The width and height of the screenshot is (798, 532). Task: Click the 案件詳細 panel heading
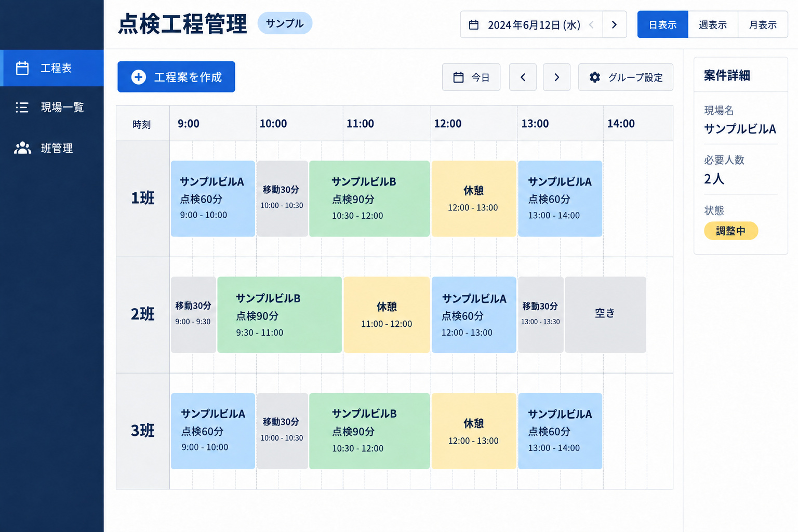coord(727,75)
